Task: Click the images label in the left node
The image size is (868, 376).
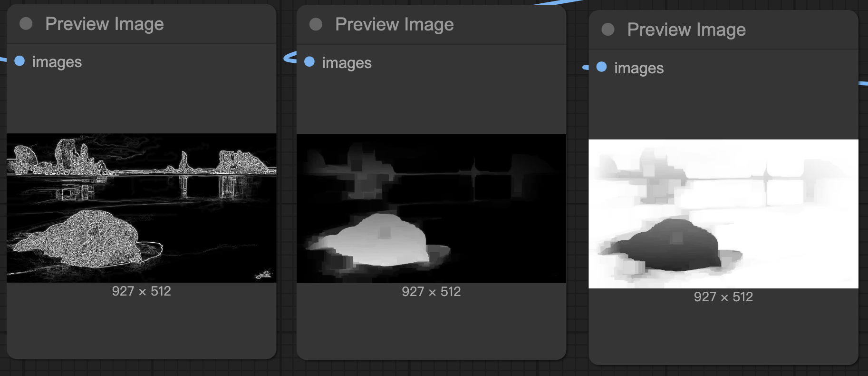Action: click(x=57, y=62)
